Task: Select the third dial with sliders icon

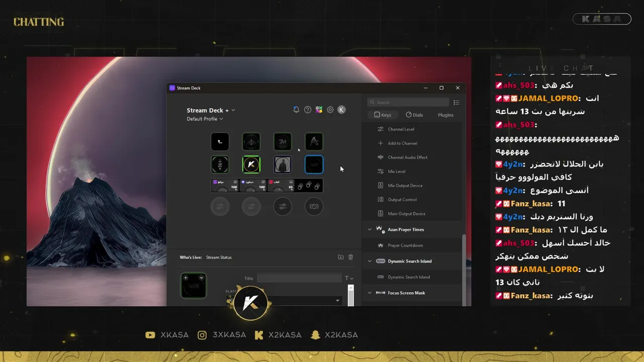Action: pyautogui.click(x=283, y=207)
